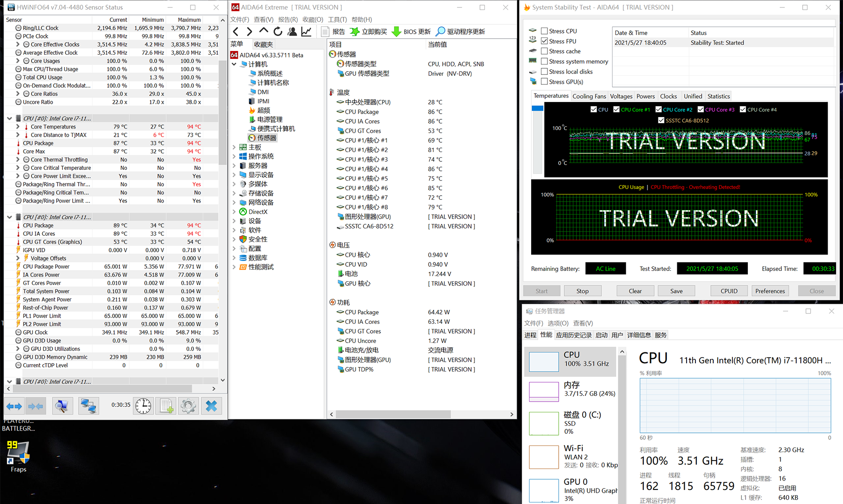Image resolution: width=843 pixels, height=504 pixels.
Task: Click 驱动程序更新 driver update toolbar item
Action: 460,31
